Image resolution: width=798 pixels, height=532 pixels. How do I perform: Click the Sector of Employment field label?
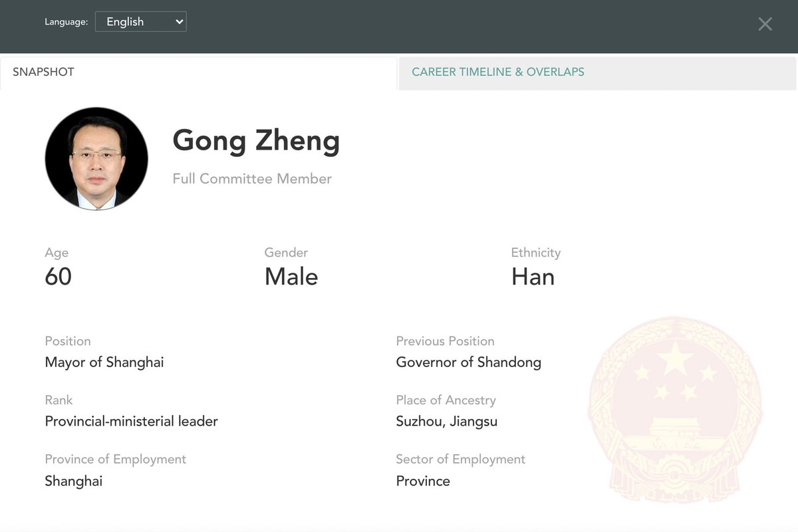[461, 460]
